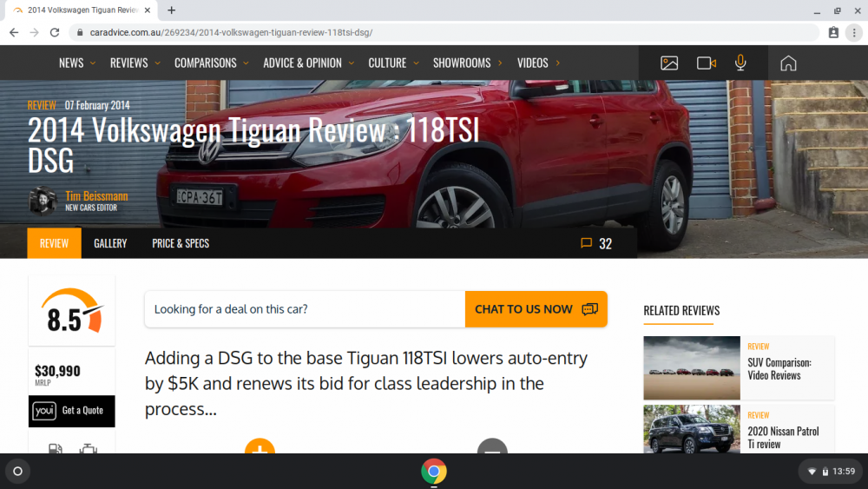This screenshot has height=489, width=868.
Task: Open author link Tim Beissmann
Action: click(x=96, y=196)
